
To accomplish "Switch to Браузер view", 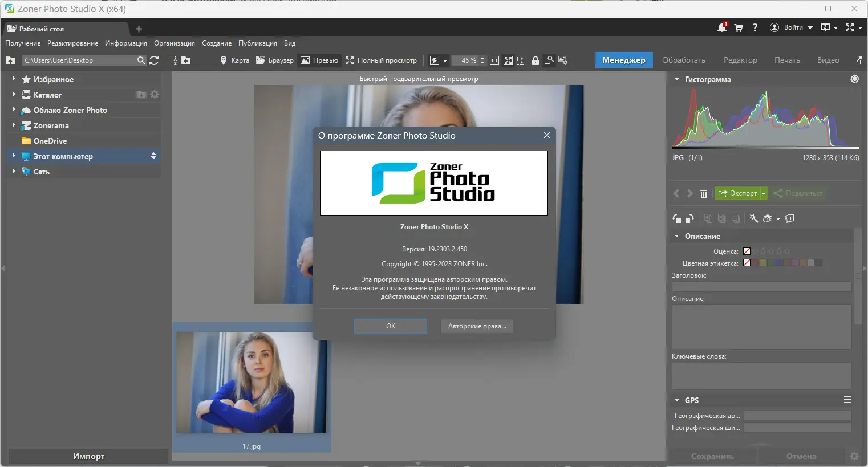I will coord(275,60).
